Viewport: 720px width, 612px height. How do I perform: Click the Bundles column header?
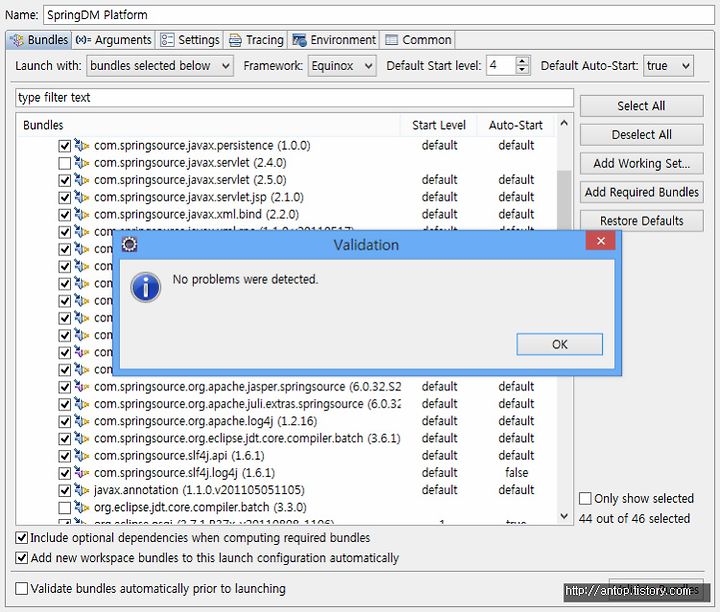(x=209, y=125)
